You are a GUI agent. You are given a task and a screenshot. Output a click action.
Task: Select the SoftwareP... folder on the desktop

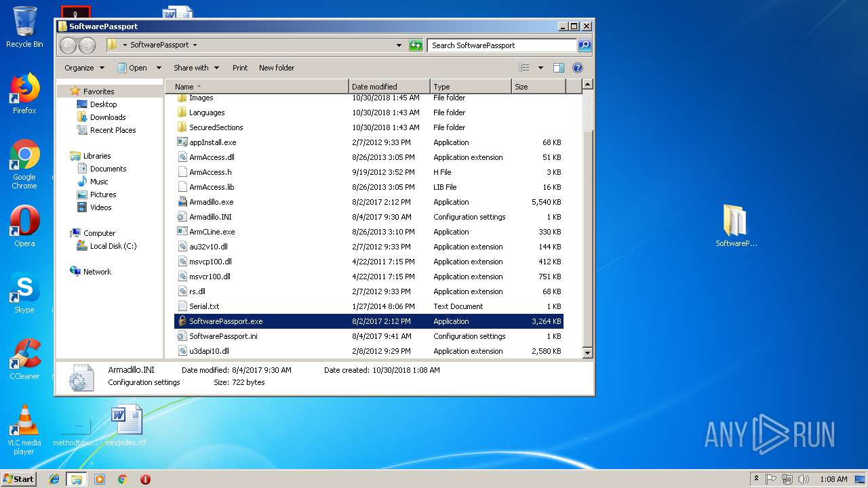point(736,226)
